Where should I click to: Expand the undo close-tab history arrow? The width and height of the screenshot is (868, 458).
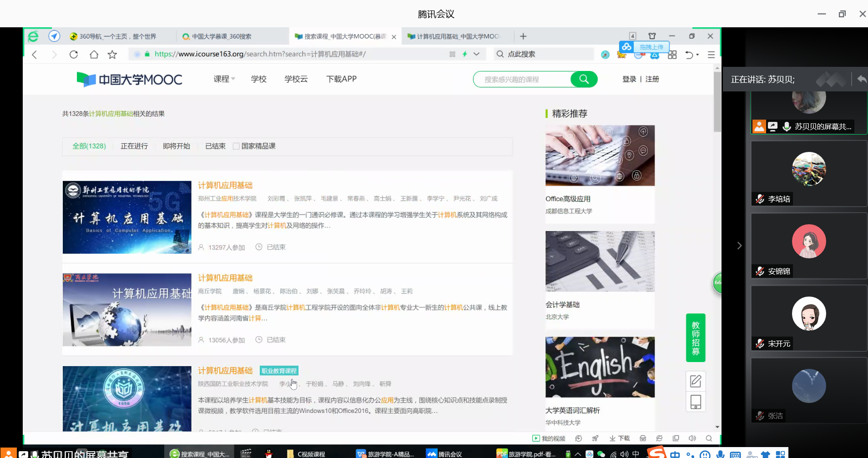[697, 55]
